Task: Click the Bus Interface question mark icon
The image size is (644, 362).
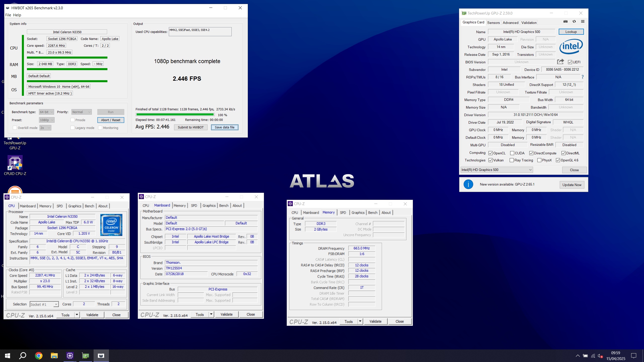Action: [x=583, y=77]
